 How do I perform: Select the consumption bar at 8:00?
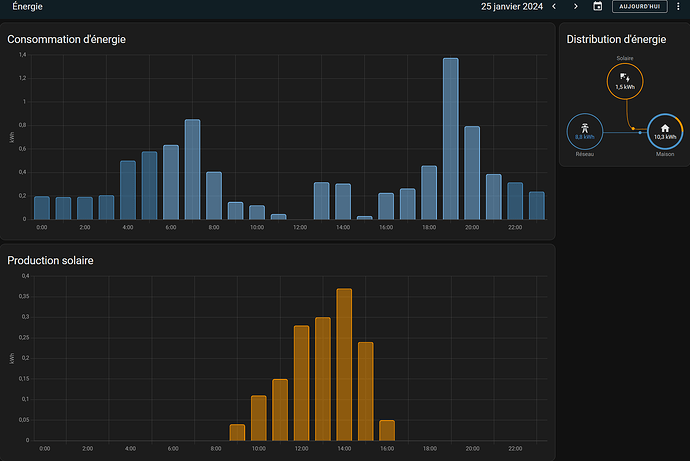(214, 196)
